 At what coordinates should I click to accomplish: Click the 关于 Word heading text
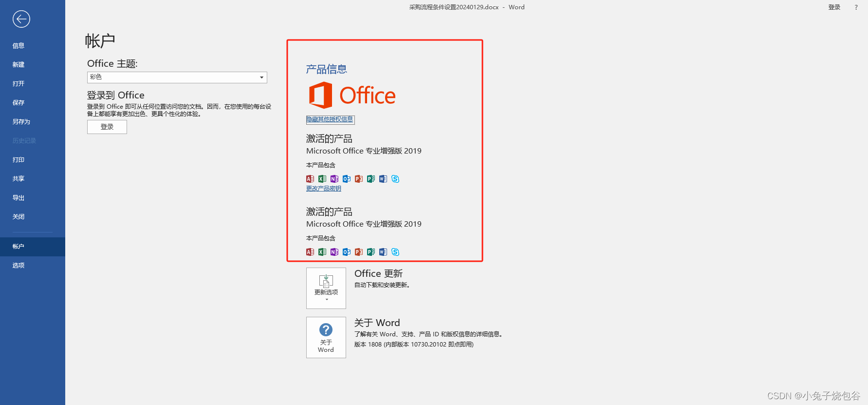point(377,323)
